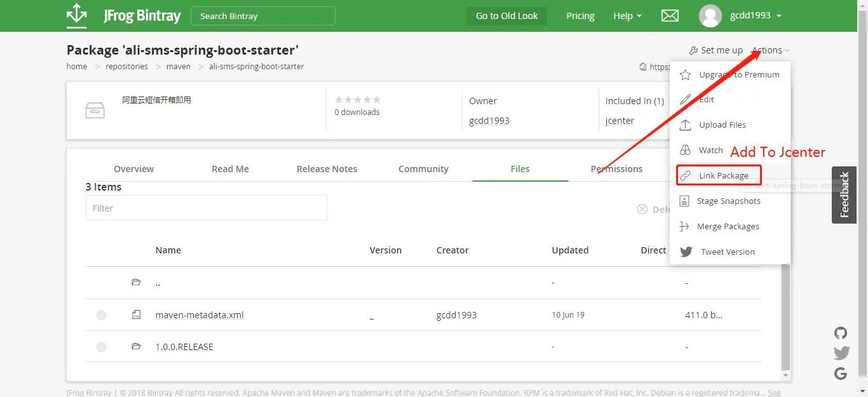Open the 1.0.0.RELEASE folder link
The width and height of the screenshot is (868, 397).
coord(184,347)
